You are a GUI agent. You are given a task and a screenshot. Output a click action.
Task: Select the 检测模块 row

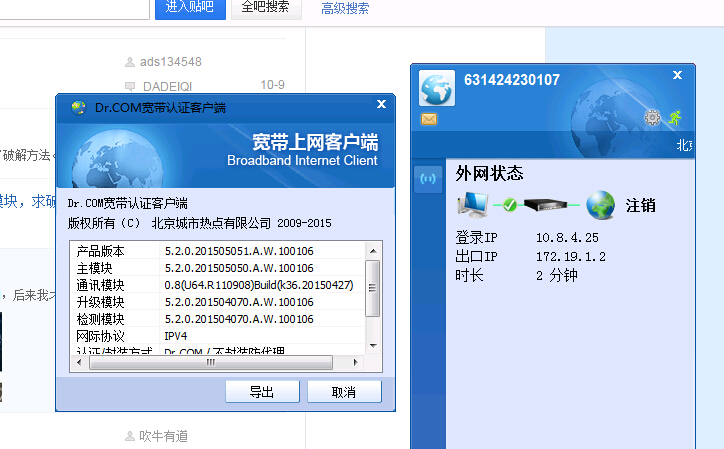point(217,319)
